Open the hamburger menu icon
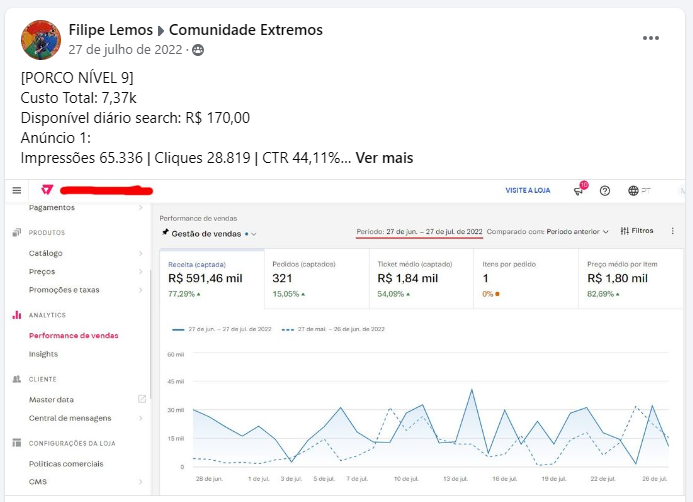Screen dimensions: 693x502 coord(17,190)
